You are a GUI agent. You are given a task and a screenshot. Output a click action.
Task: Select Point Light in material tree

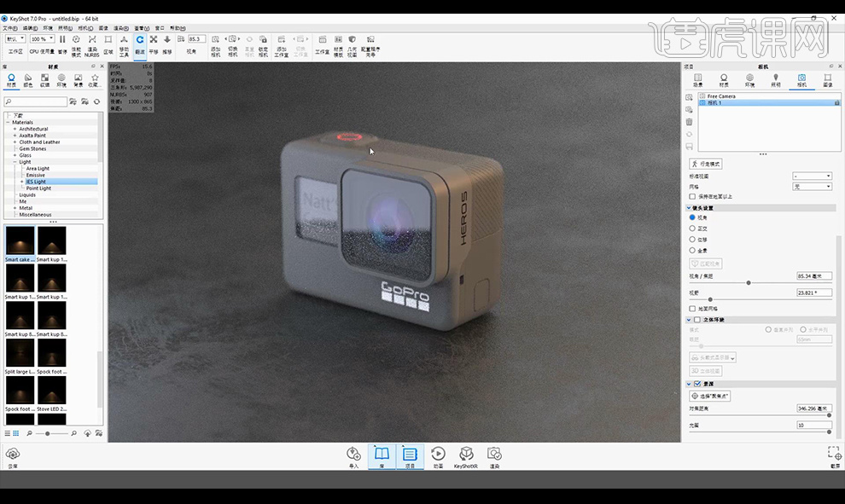38,188
